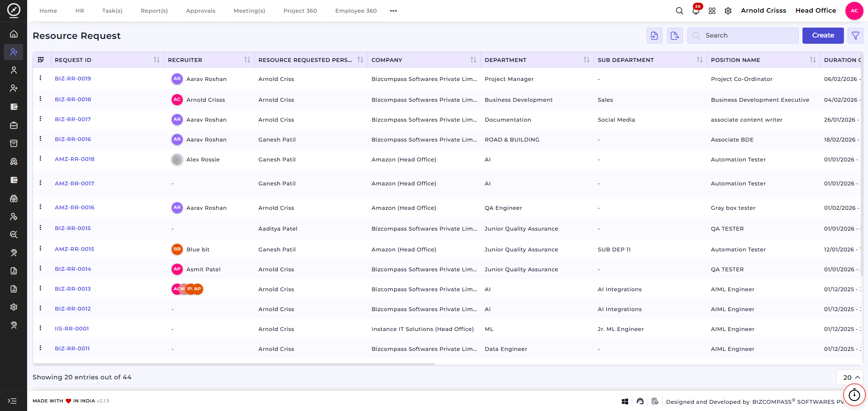Sort table by Department column
Screen dimensions: 868x411
587,60
